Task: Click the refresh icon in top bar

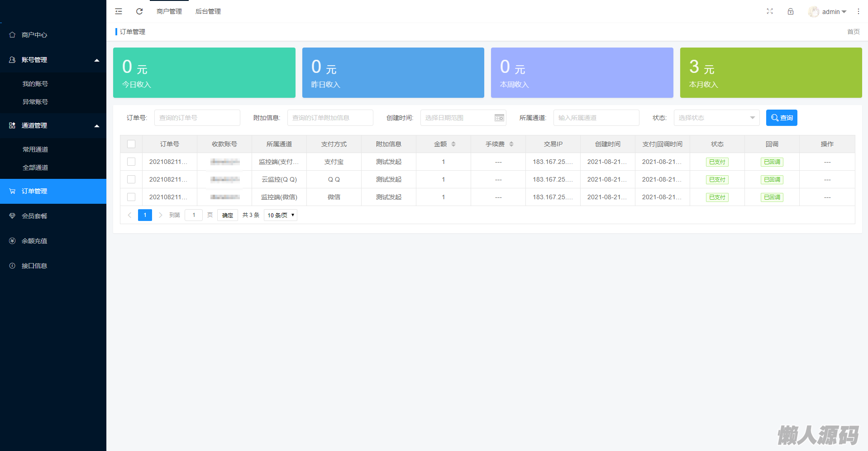Action: 139,11
